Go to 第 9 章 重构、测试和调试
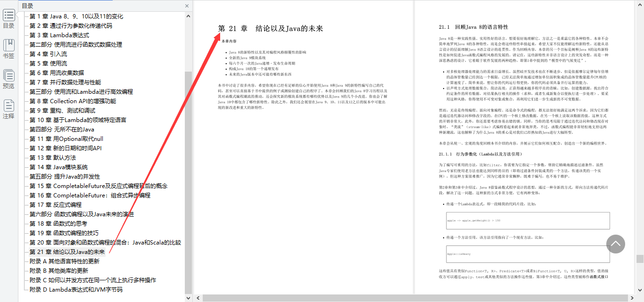This screenshot has width=644, height=302. coord(62,111)
